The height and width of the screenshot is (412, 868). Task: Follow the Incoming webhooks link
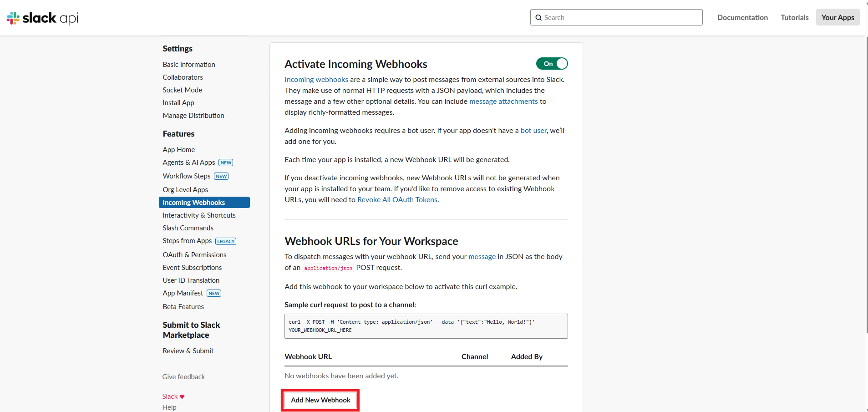click(x=316, y=80)
